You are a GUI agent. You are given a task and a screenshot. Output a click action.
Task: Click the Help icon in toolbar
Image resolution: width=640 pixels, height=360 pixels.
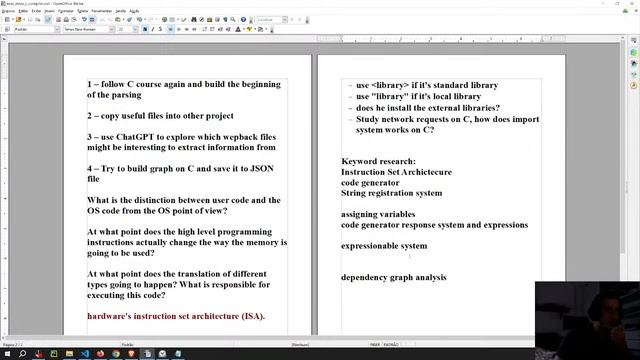[243, 20]
